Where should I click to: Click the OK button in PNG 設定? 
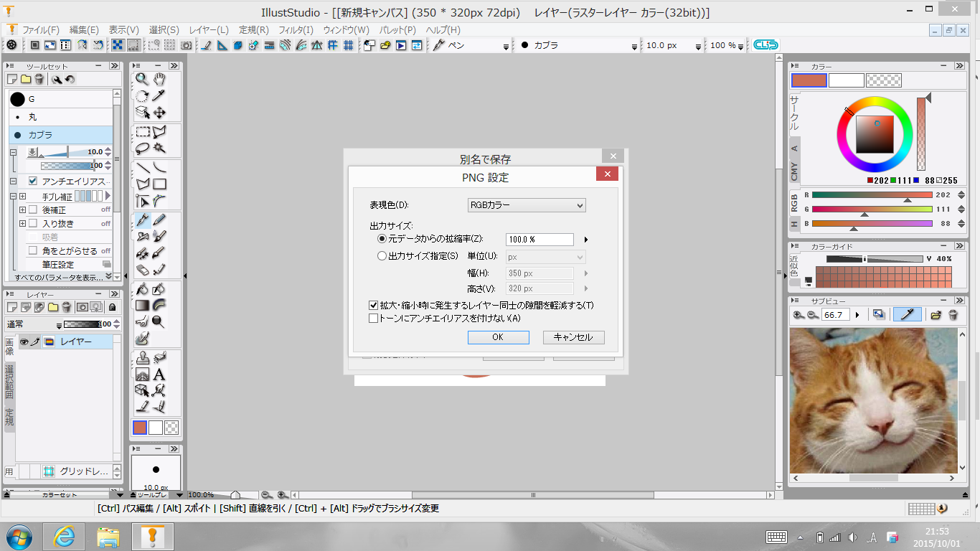coord(498,337)
